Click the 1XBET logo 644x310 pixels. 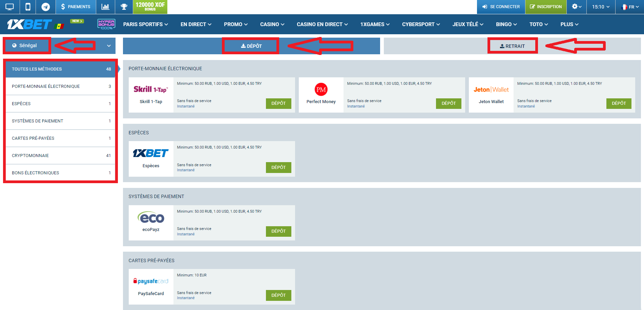tap(29, 24)
